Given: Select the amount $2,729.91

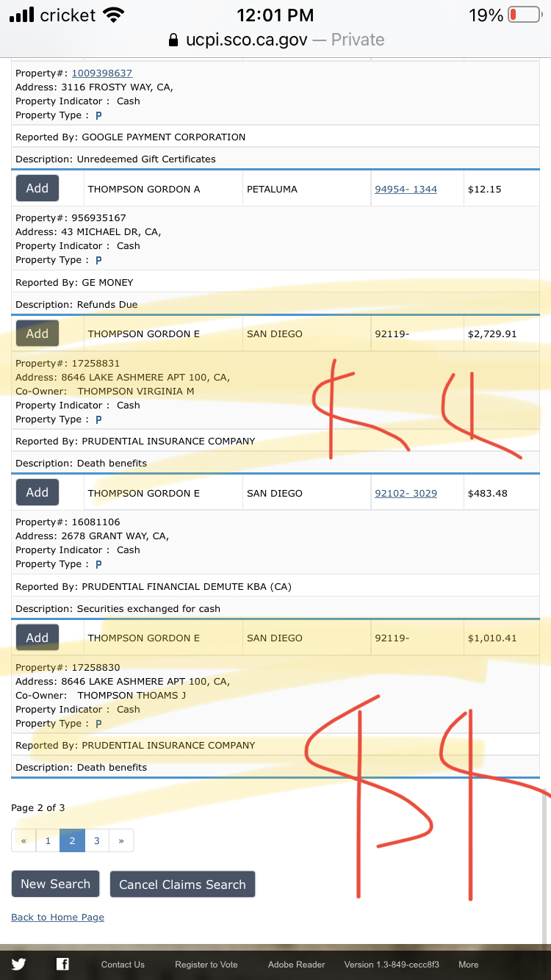Looking at the screenshot, I should pyautogui.click(x=492, y=334).
